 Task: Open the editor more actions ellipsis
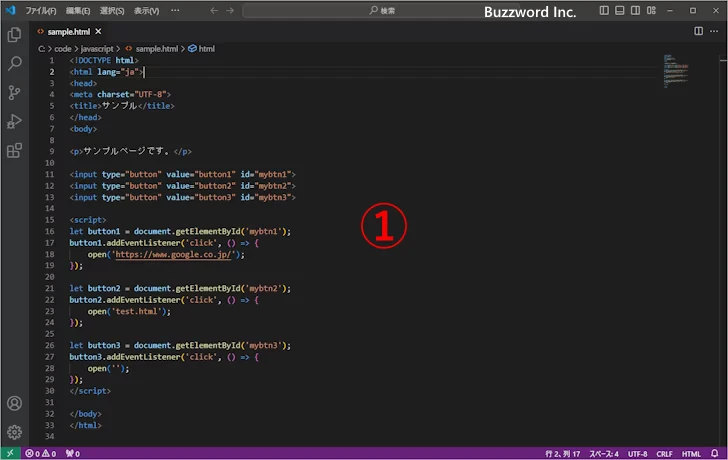(714, 31)
